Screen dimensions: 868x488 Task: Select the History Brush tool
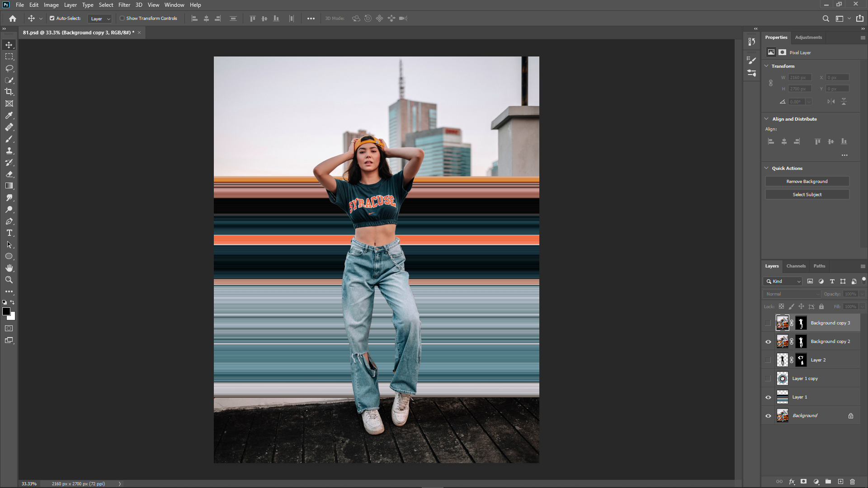(x=9, y=162)
